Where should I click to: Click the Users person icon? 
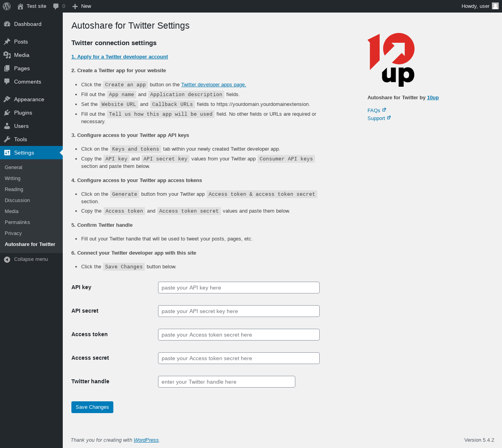pyautogui.click(x=7, y=126)
